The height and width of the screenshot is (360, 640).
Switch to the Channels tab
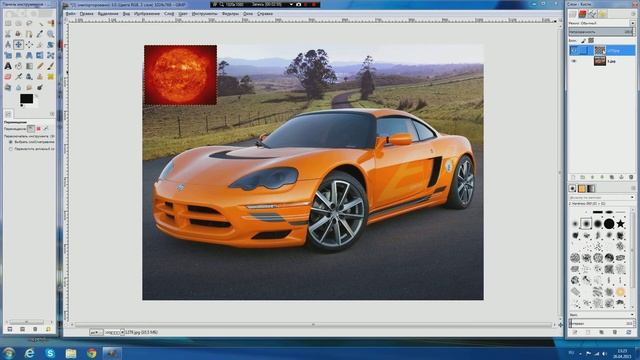pyautogui.click(x=582, y=14)
